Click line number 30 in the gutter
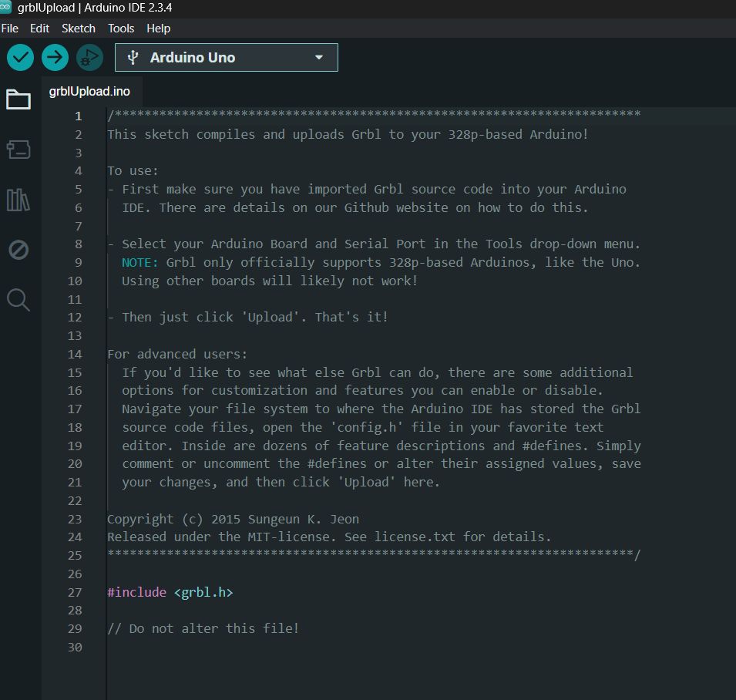The width and height of the screenshot is (736, 700). pyautogui.click(x=75, y=648)
